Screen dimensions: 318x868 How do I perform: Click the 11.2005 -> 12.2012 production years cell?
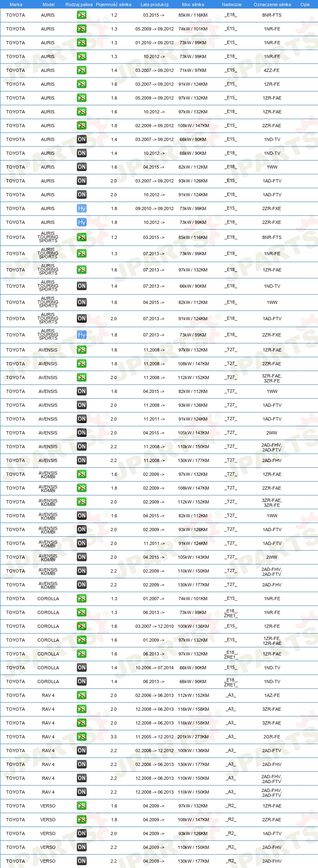[155, 737]
